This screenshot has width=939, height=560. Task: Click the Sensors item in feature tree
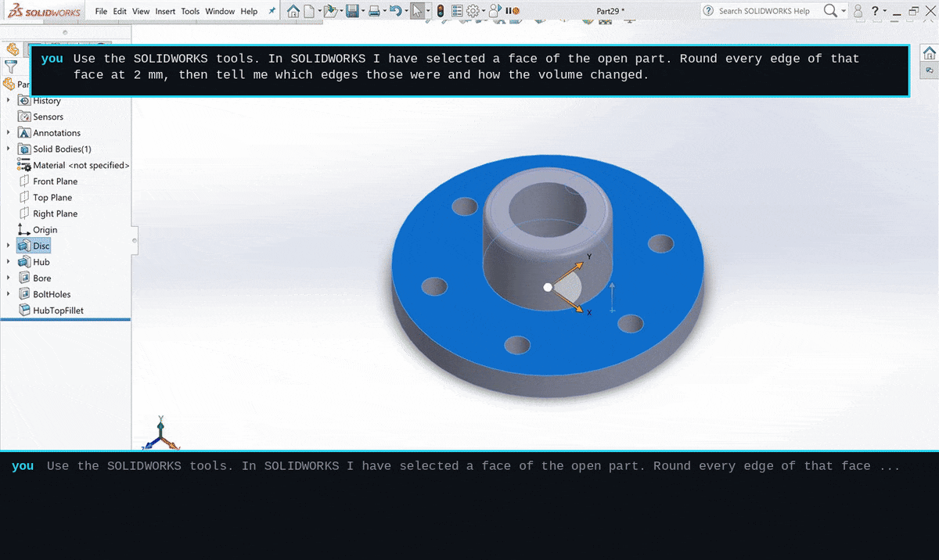[x=49, y=117]
